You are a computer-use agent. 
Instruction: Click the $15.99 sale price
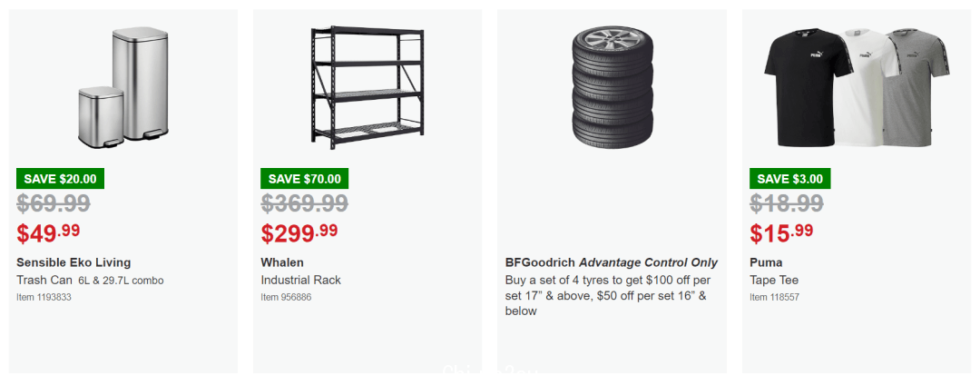781,233
